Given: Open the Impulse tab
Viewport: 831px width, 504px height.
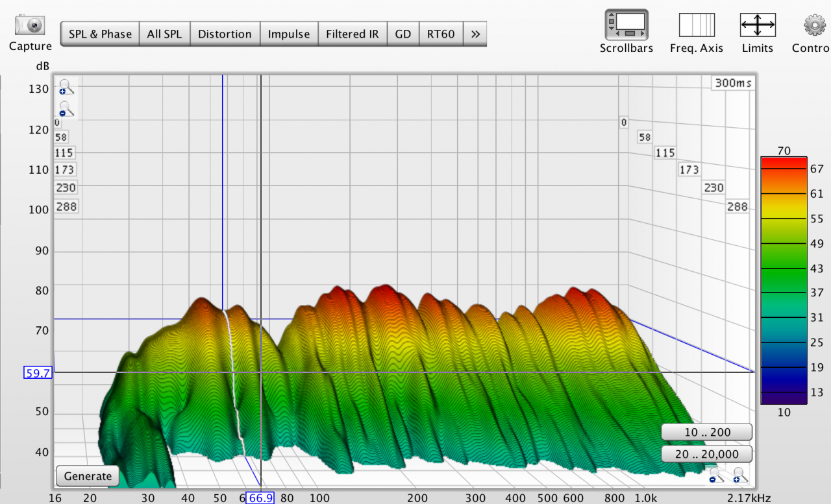Looking at the screenshot, I should click(x=289, y=34).
